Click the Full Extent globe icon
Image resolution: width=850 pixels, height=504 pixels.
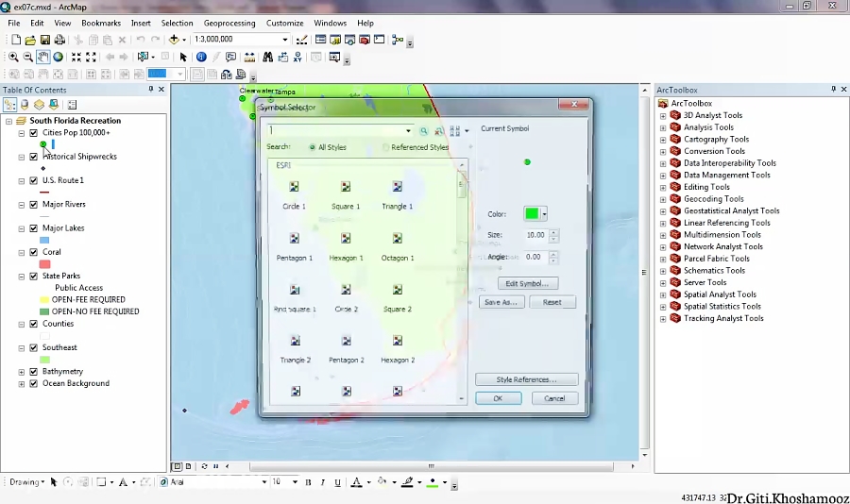point(58,57)
